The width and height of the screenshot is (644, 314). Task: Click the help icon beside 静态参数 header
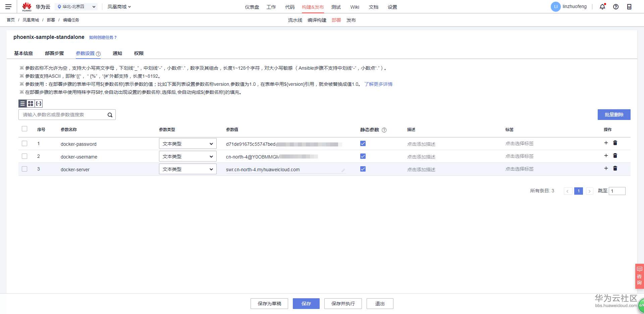pos(384,130)
